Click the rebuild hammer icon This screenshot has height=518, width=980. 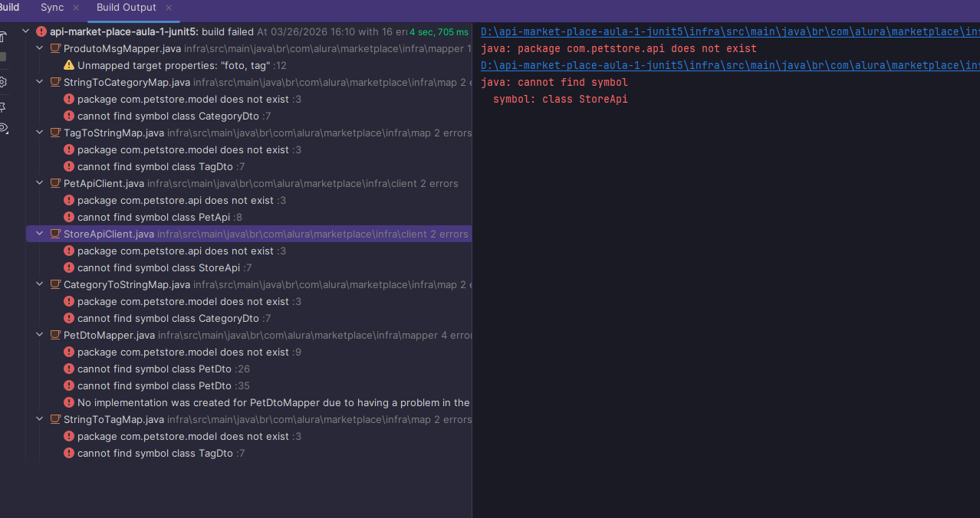3,36
